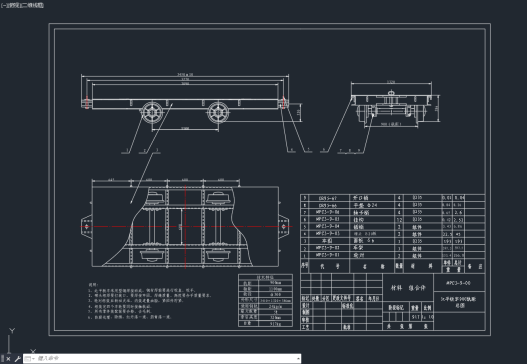The width and height of the screenshot is (527, 364).
Task: Select the red vertical centerline in the plan view
Action: pos(186,227)
